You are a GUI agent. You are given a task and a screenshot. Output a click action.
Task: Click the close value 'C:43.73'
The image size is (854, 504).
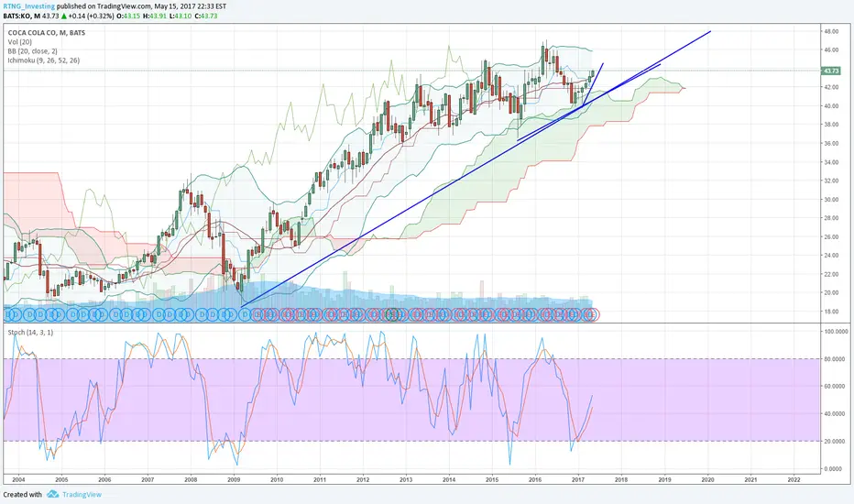click(x=205, y=16)
